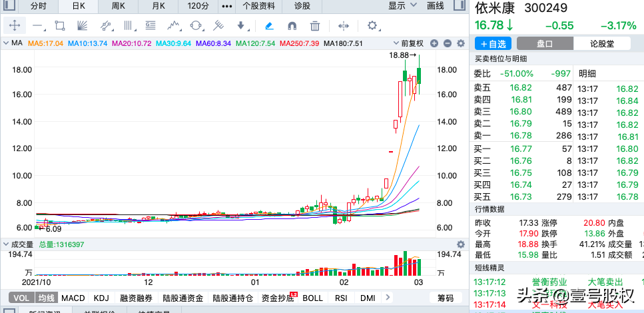
Task: Zoom out chart with minus icon
Action: (446, 43)
